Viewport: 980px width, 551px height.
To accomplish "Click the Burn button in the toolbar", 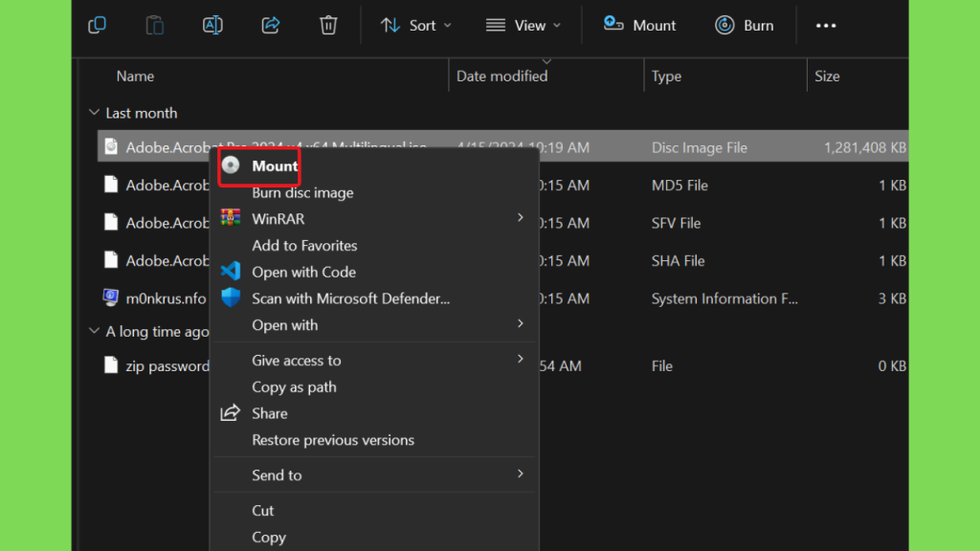I will pos(745,26).
